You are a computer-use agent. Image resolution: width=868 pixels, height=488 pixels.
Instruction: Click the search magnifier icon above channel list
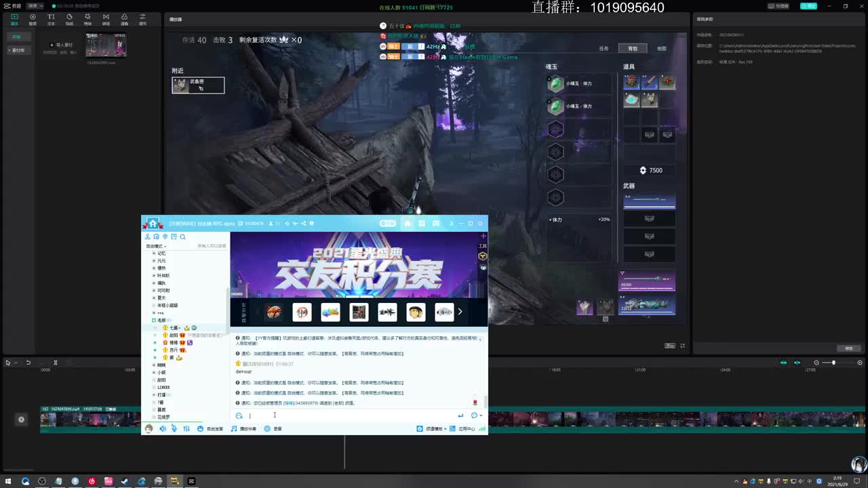tap(182, 237)
